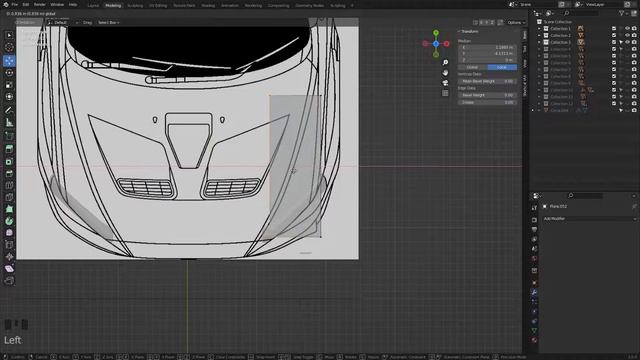The height and width of the screenshot is (360, 640).
Task: Select the Shrink/Fatten tool
Action: click(x=9, y=256)
